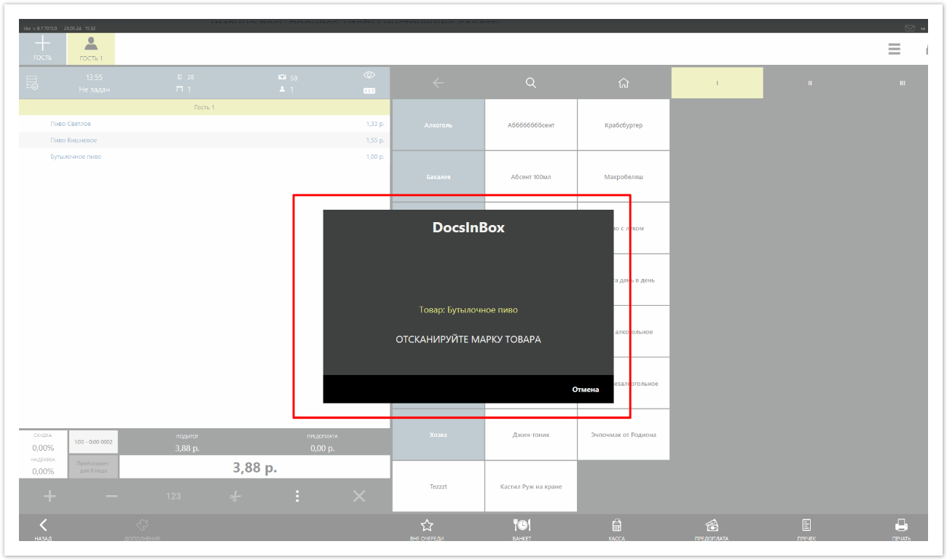Image resolution: width=947 pixels, height=560 pixels.
Task: Go to menu home screen
Action: point(623,83)
